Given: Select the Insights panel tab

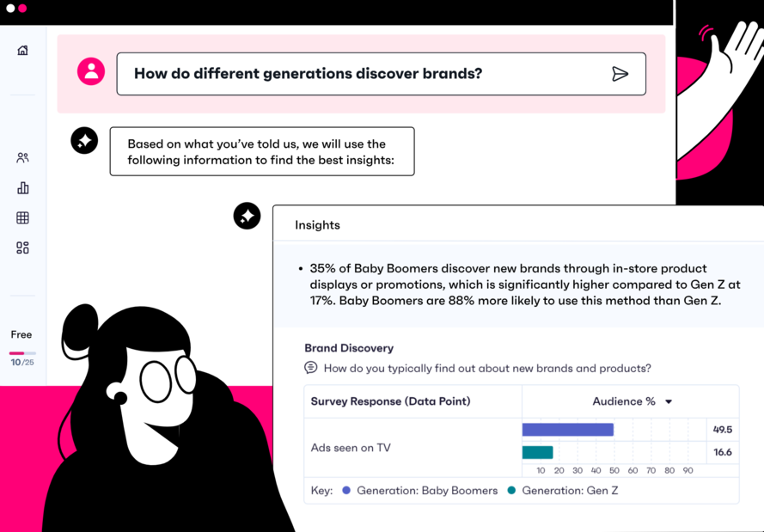Looking at the screenshot, I should pos(317,225).
